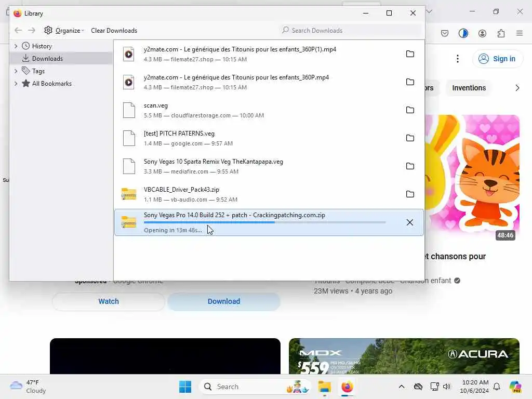Click the Watch button on sponsored ad
This screenshot has width=532, height=399.
click(109, 301)
